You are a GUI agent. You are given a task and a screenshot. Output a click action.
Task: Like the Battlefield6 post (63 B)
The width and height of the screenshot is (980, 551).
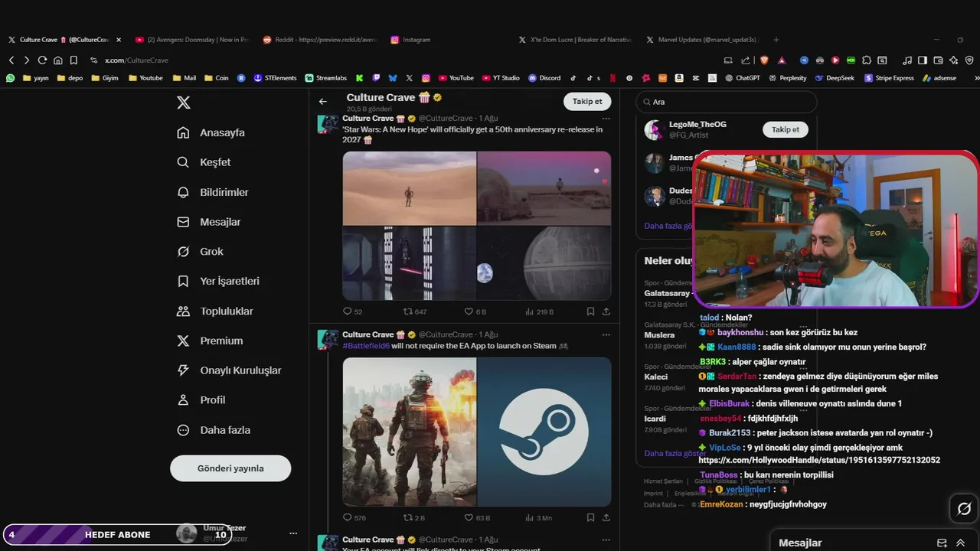point(477,517)
